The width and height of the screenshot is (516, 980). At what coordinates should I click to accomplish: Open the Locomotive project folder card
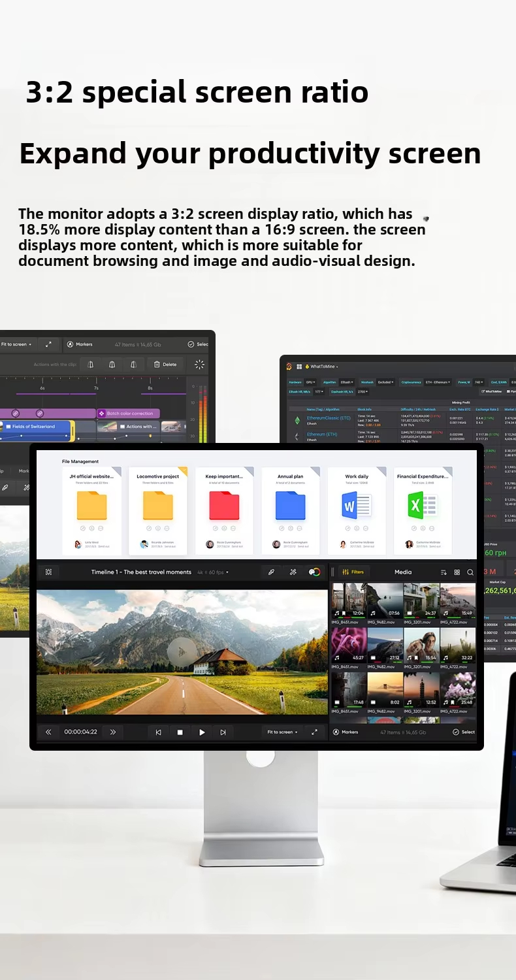click(x=157, y=511)
